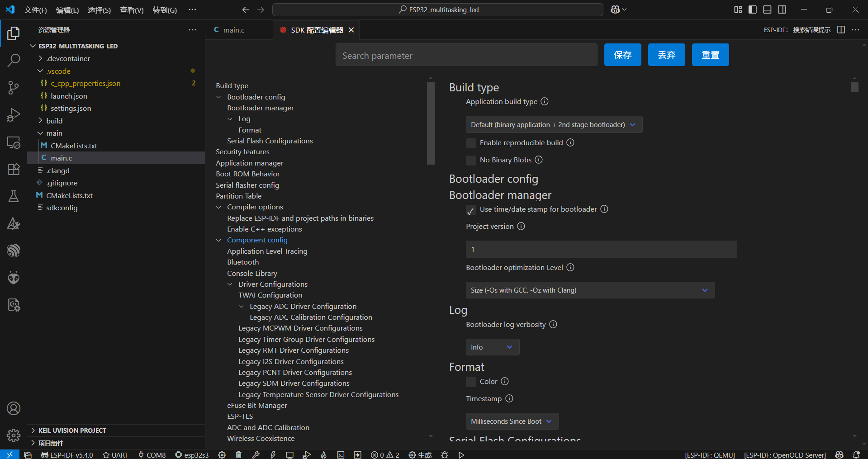Open the Accounts menu icon

click(x=14, y=408)
